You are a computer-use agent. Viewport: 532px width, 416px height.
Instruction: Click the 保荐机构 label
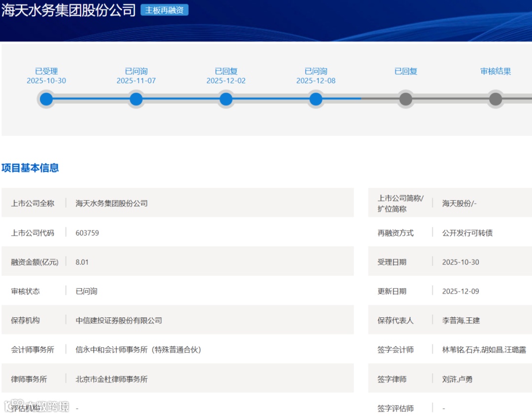coord(26,320)
